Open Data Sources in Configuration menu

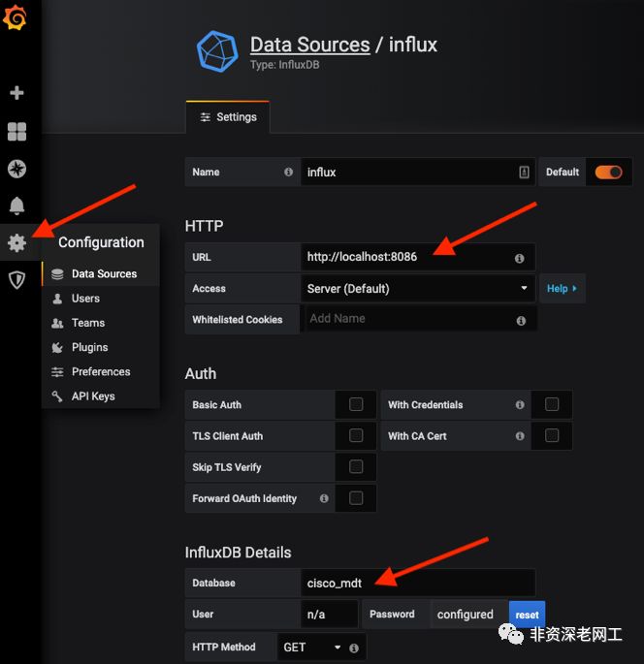pos(101,274)
